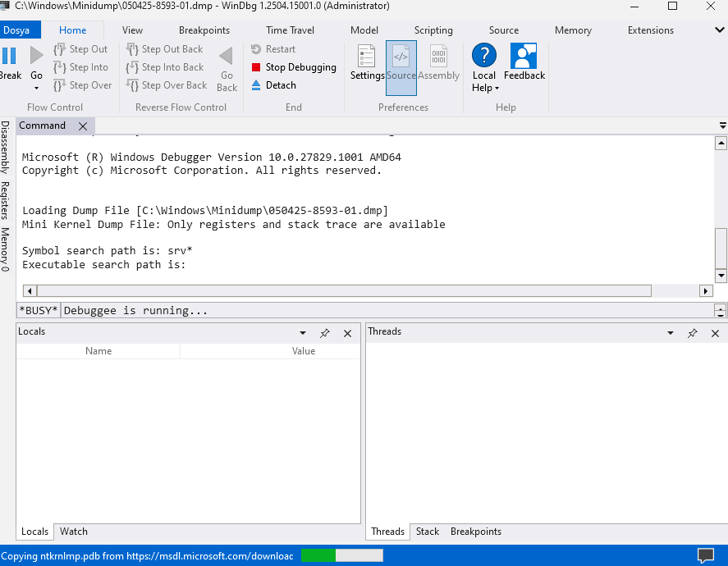Image resolution: width=728 pixels, height=566 pixels.
Task: Select the Threads bottom tab
Action: pos(387,532)
